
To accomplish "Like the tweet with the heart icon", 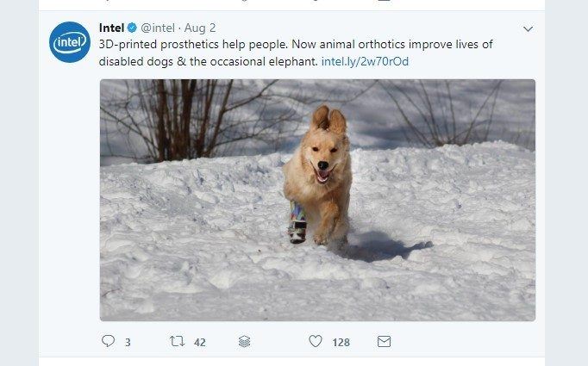I will [x=316, y=342].
